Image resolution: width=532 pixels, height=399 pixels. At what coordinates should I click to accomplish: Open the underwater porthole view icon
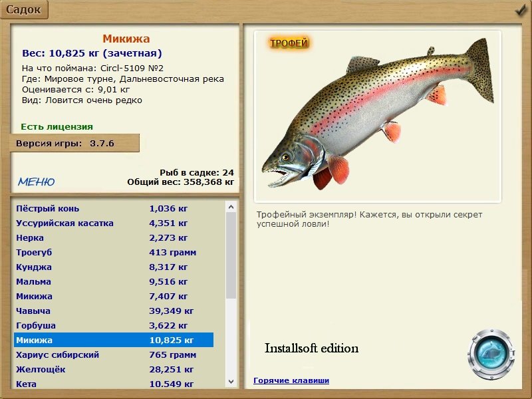(491, 354)
